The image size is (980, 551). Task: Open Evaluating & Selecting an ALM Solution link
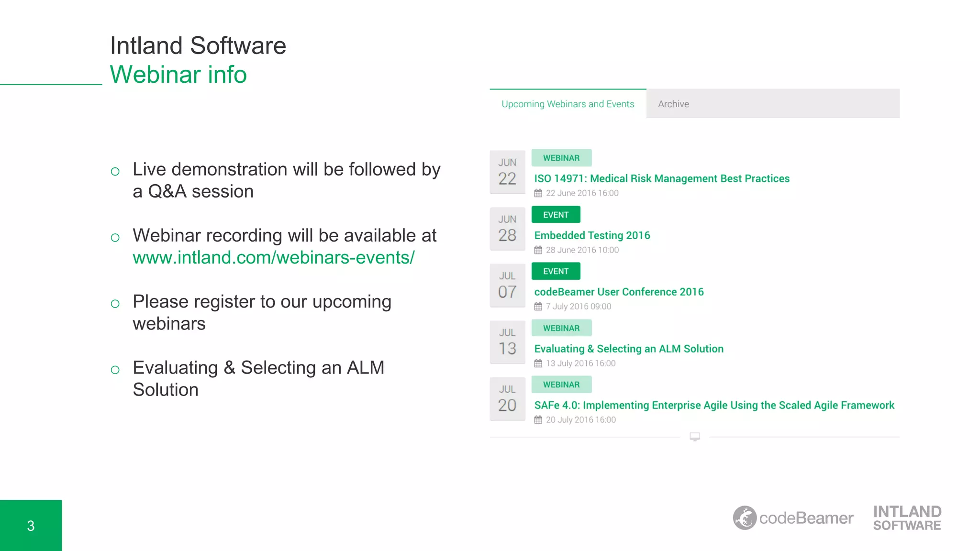(x=628, y=349)
